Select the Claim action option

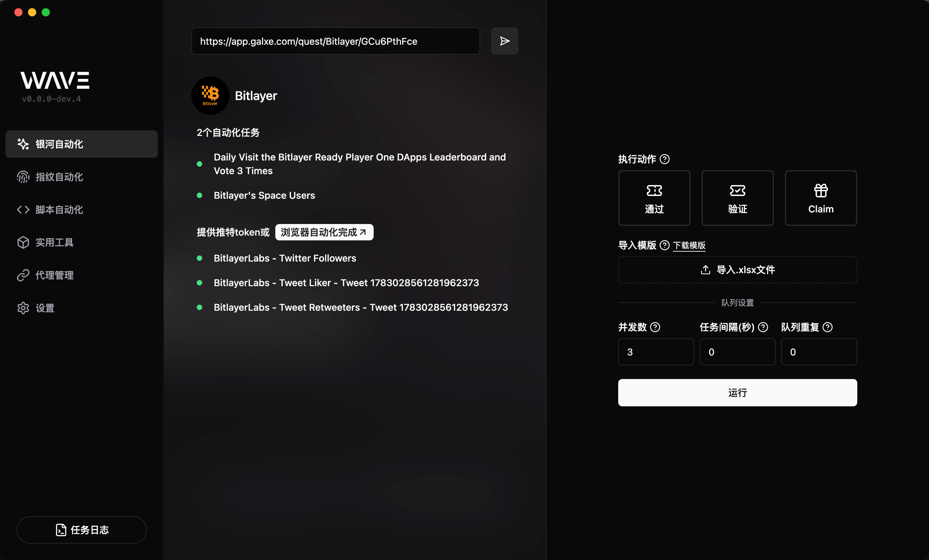(820, 198)
